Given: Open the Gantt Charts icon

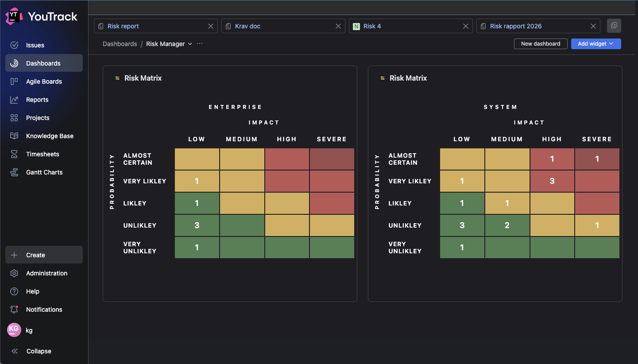Looking at the screenshot, I should 14,172.
